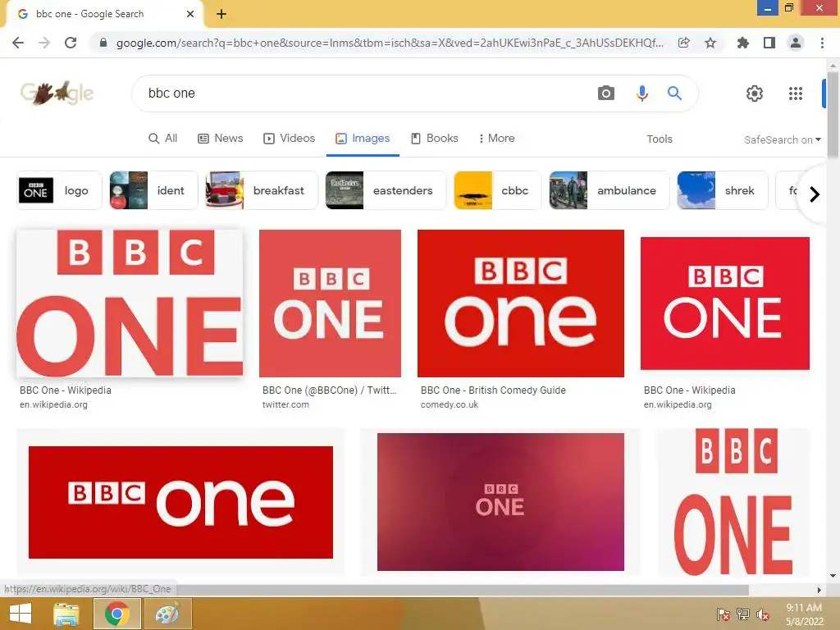Screen dimensions: 840x630
Task: Filter images by shrek chip
Action: point(722,190)
